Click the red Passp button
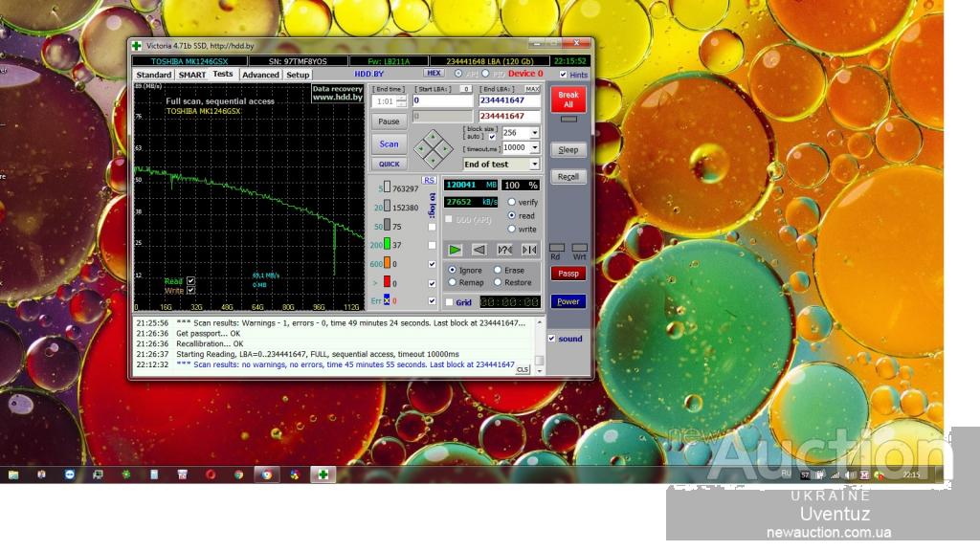The height and width of the screenshot is (551, 980). click(568, 273)
